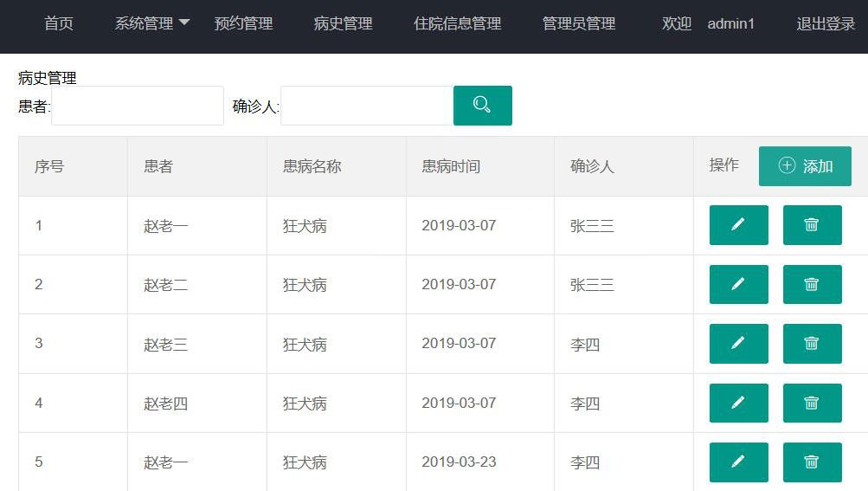Viewport: 868px width, 491px height.
Task: Edit row 5 record dated 2019-03-23
Action: click(738, 462)
